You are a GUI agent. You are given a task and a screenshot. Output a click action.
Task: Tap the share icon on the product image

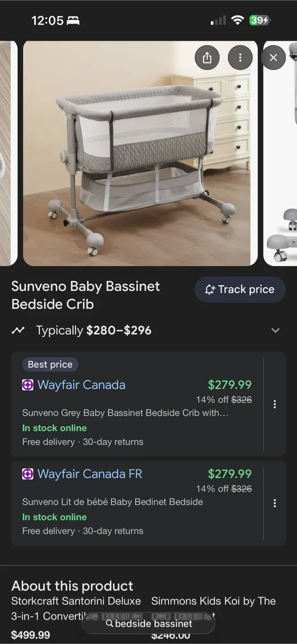207,57
